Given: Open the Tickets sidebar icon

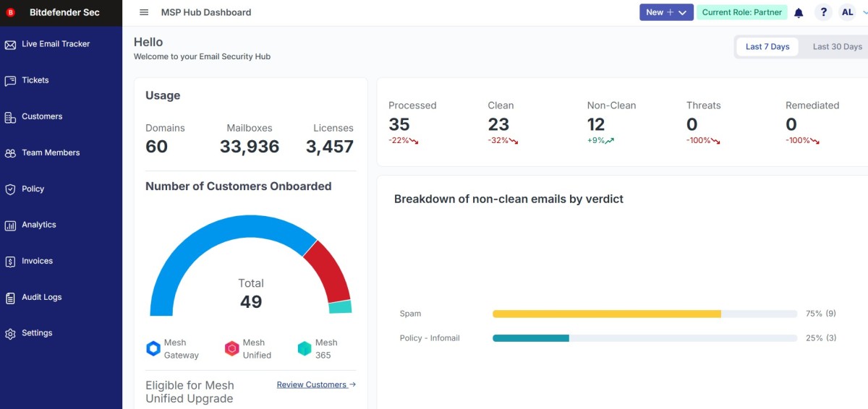Looking at the screenshot, I should [x=10, y=81].
